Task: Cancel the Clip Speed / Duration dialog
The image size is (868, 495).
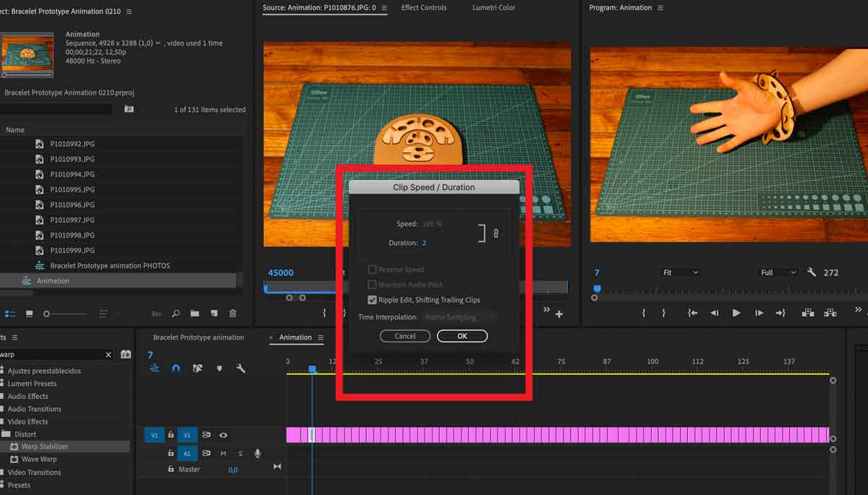Action: pyautogui.click(x=405, y=336)
